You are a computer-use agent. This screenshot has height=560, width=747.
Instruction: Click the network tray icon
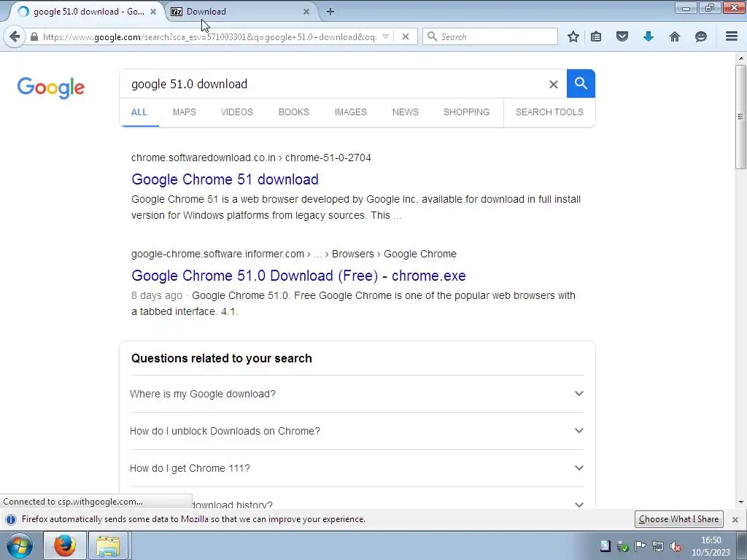click(658, 547)
